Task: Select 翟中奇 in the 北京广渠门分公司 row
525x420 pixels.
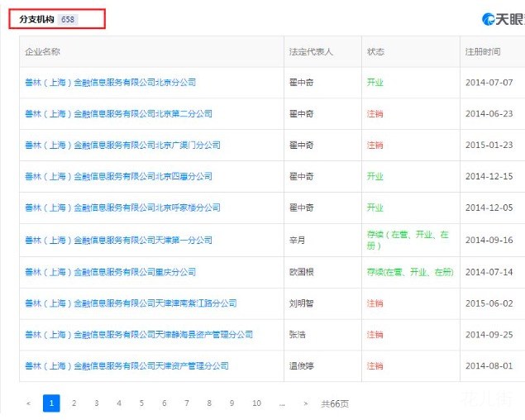Action: pos(301,145)
